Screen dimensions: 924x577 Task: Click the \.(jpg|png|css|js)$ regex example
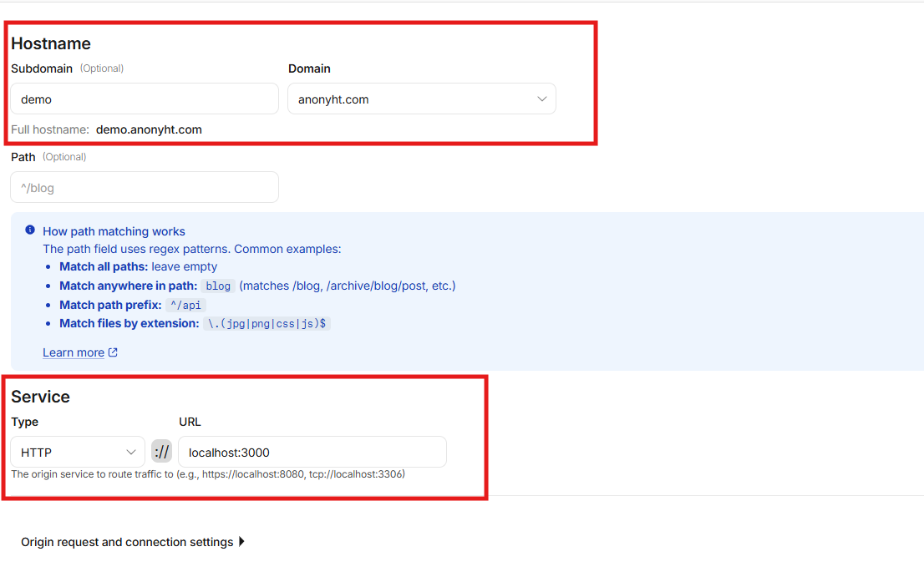click(267, 324)
